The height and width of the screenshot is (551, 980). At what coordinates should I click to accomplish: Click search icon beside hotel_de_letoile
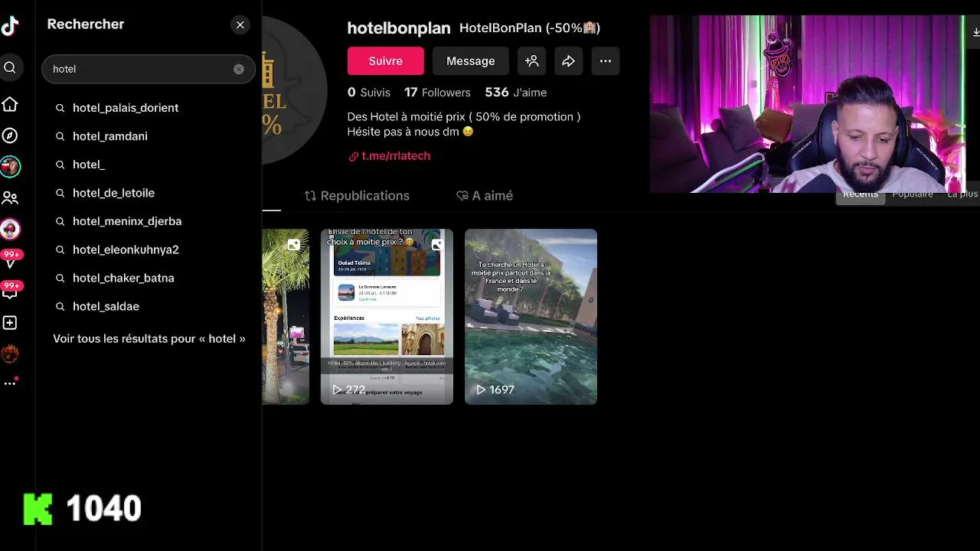point(60,194)
